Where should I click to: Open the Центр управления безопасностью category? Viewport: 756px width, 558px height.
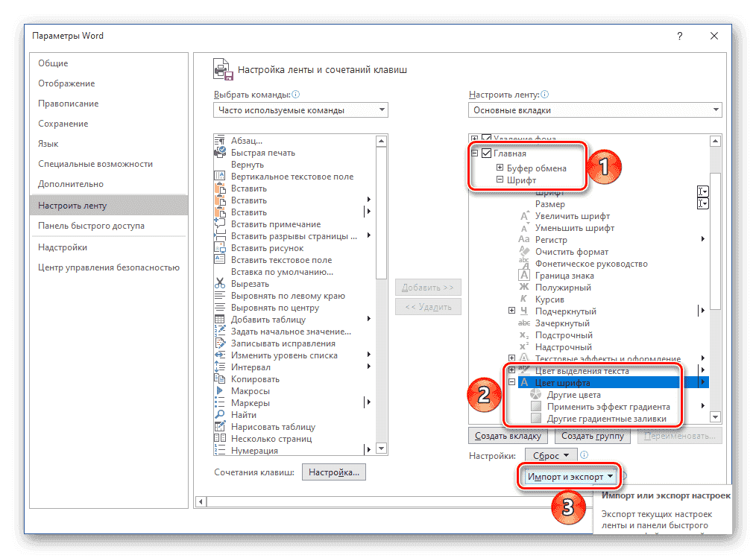point(109,267)
